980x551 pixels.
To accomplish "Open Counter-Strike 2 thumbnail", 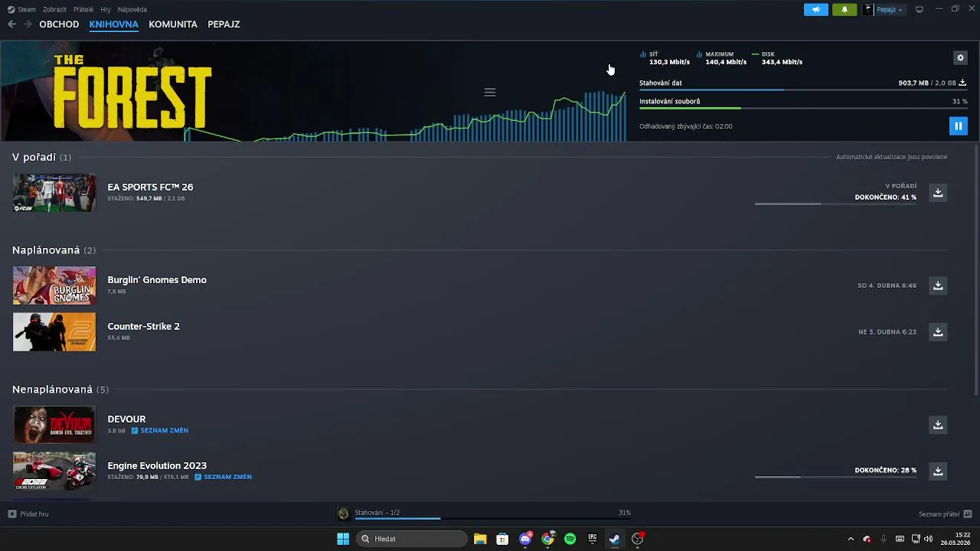I will coord(54,332).
